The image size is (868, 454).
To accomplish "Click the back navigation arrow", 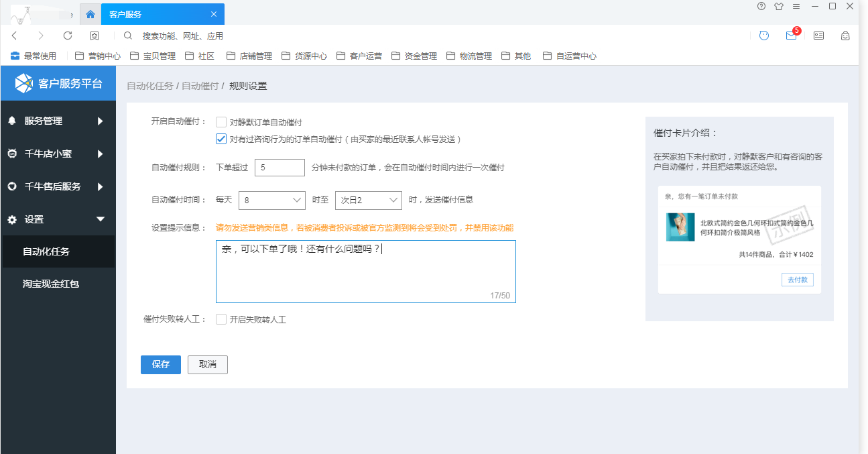I will (x=14, y=36).
